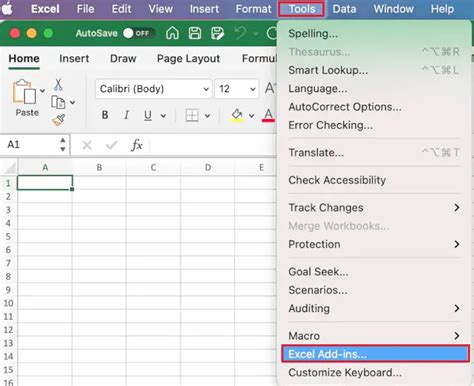Switch to the Home ribbon tab
This screenshot has height=386, width=474.
pyautogui.click(x=24, y=59)
